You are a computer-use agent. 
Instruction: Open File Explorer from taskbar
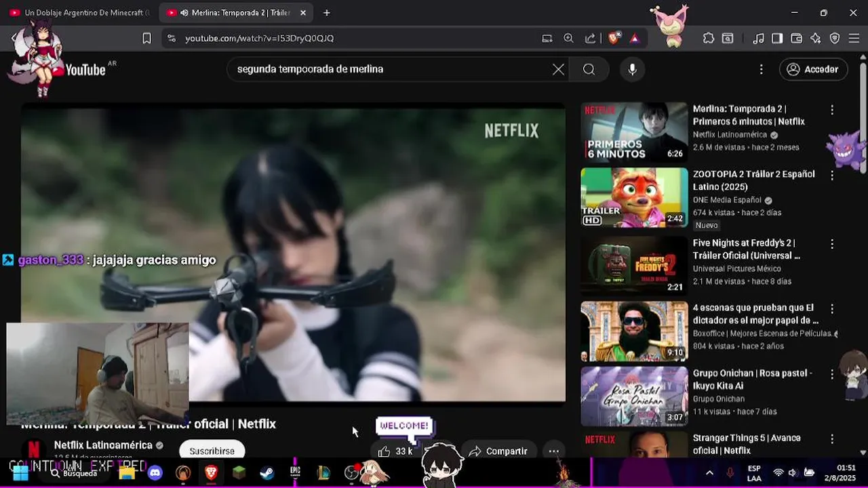[127, 472]
